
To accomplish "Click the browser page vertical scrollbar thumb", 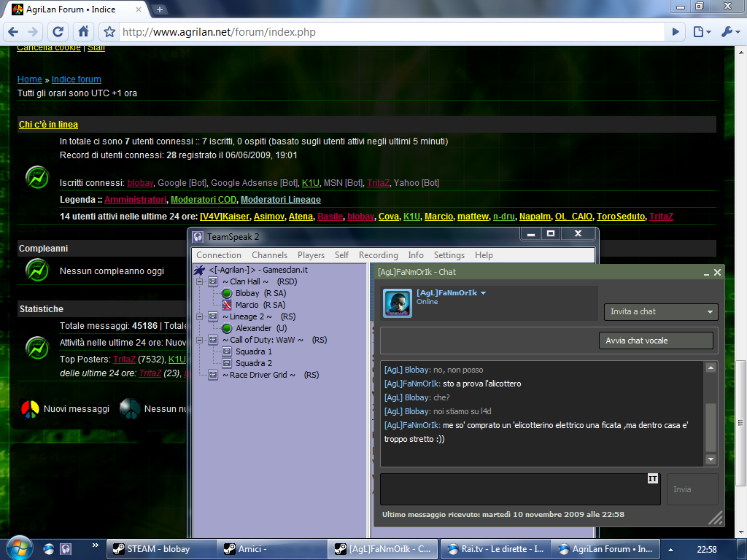I will (x=741, y=424).
